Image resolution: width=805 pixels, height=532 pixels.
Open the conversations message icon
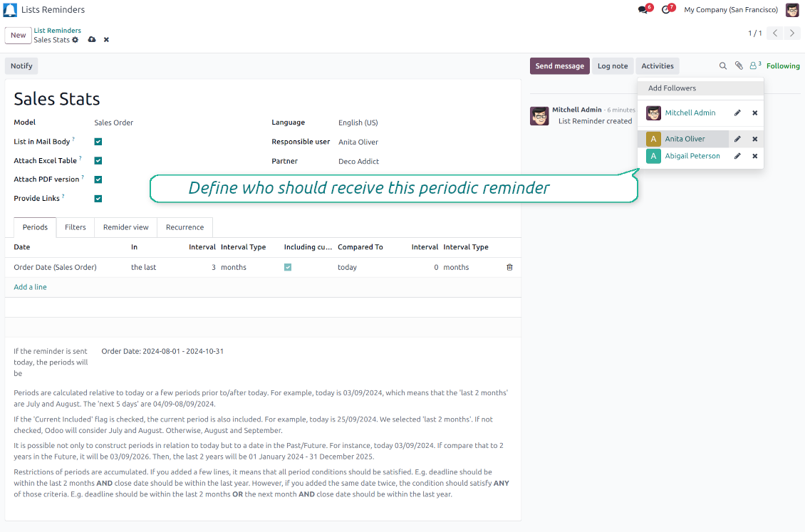(x=643, y=10)
